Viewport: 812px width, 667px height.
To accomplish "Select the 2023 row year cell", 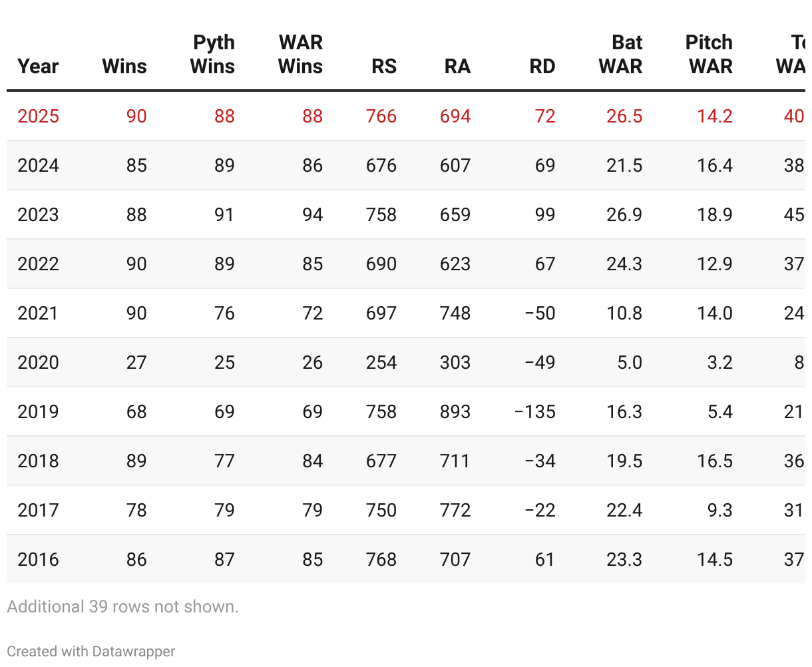I will [38, 214].
